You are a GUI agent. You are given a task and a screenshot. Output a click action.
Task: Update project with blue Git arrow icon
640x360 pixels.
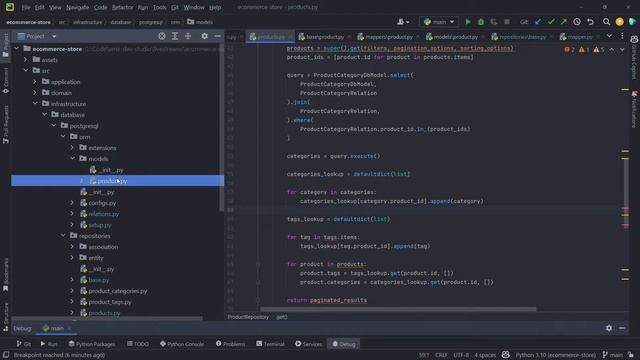pyautogui.click(x=538, y=22)
